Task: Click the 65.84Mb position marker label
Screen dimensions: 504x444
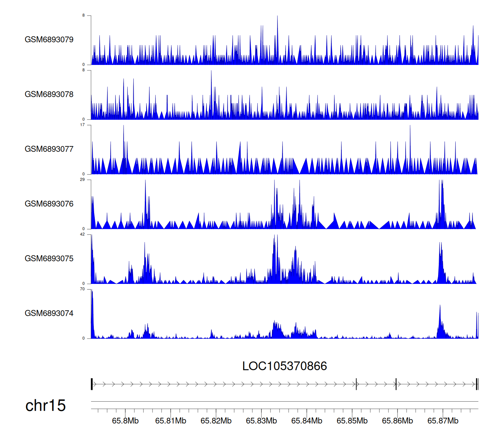Action: pyautogui.click(x=307, y=421)
